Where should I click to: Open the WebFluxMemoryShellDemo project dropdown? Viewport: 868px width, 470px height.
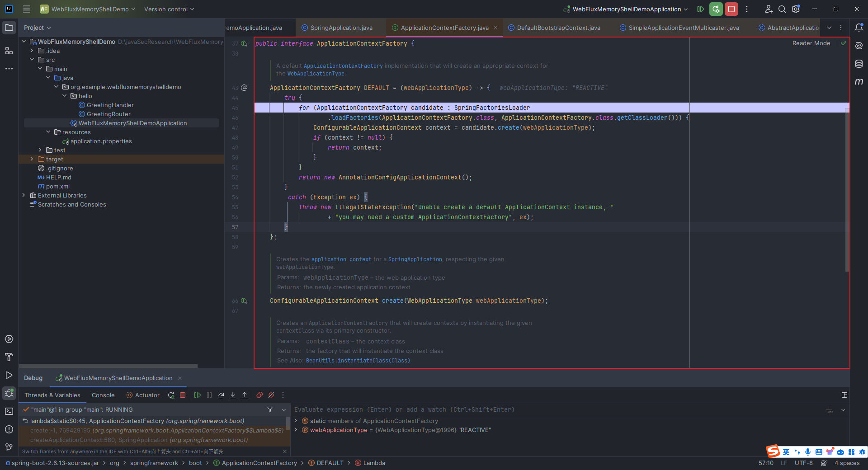pyautogui.click(x=88, y=9)
